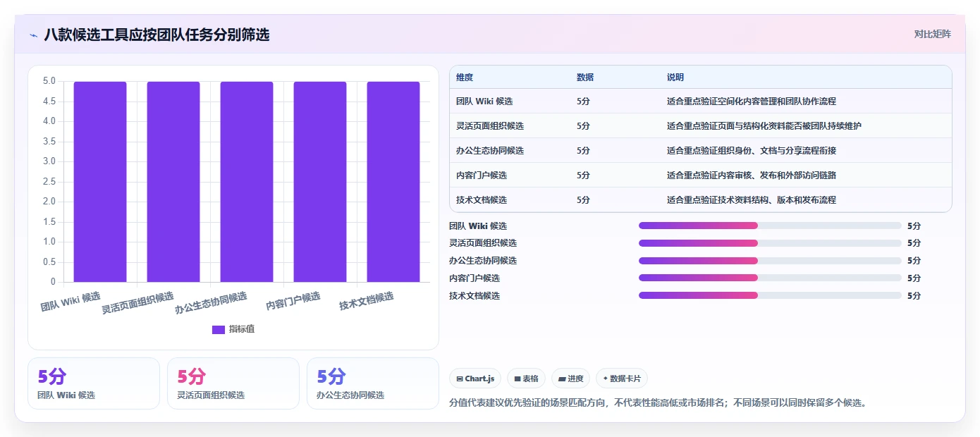Click the 灵活页面组织候选 chart bar

pos(173,182)
